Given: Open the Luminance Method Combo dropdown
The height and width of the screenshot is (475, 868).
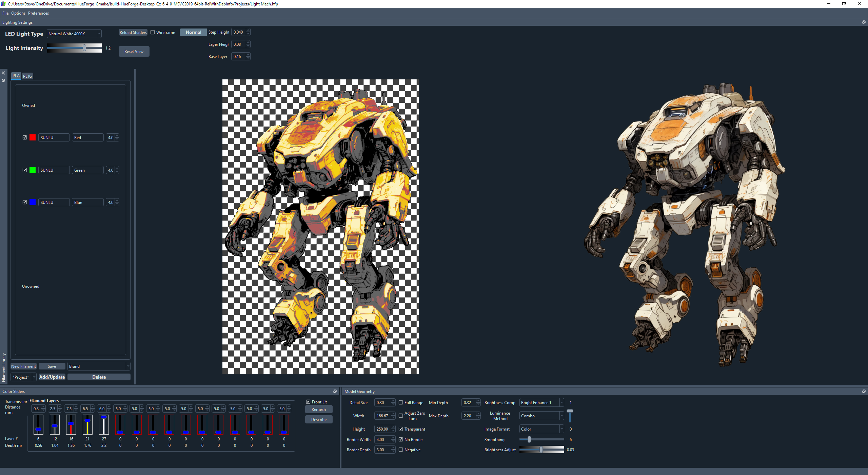Looking at the screenshot, I should pyautogui.click(x=561, y=416).
